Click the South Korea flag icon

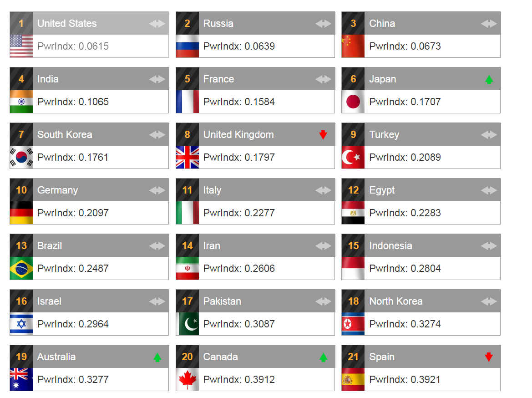pyautogui.click(x=21, y=157)
